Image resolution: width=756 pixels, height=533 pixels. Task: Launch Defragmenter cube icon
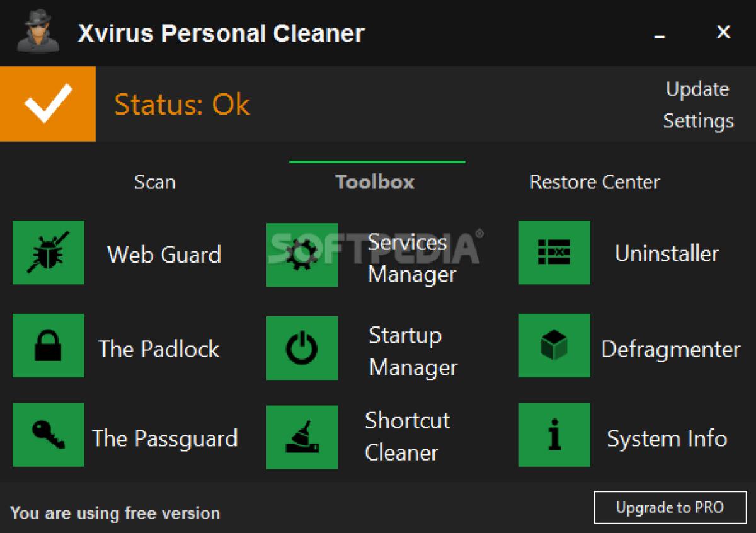coord(554,346)
